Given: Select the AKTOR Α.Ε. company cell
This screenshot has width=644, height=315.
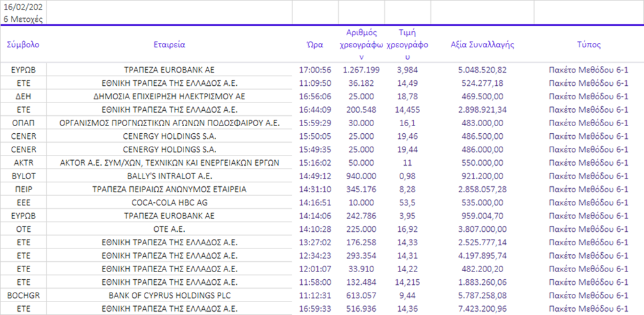Looking at the screenshot, I should point(169,163).
